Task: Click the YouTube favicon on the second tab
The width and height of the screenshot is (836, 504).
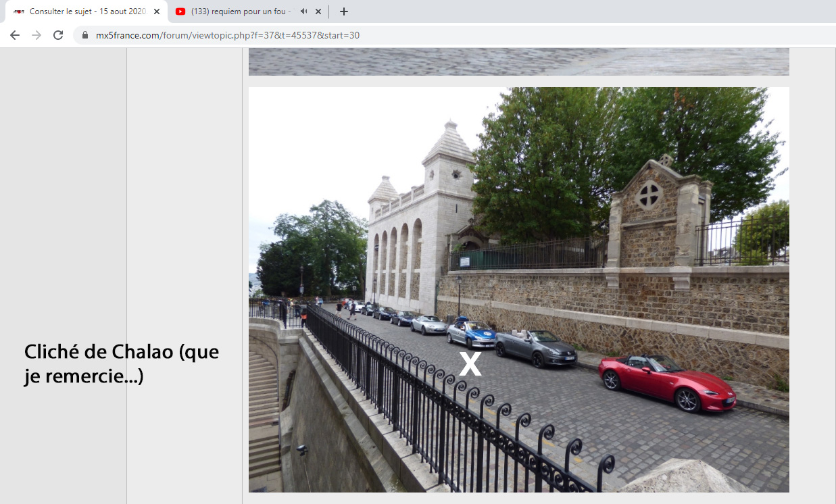Action: pyautogui.click(x=180, y=11)
